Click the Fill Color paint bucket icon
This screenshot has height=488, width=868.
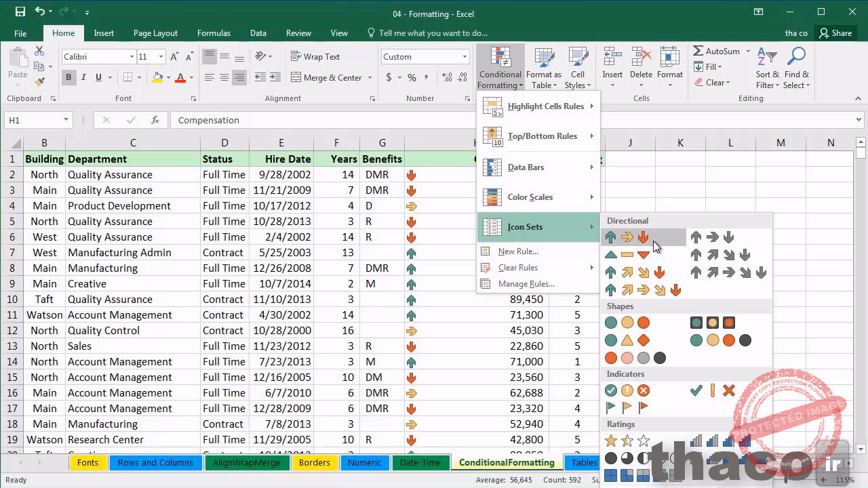[x=157, y=78]
